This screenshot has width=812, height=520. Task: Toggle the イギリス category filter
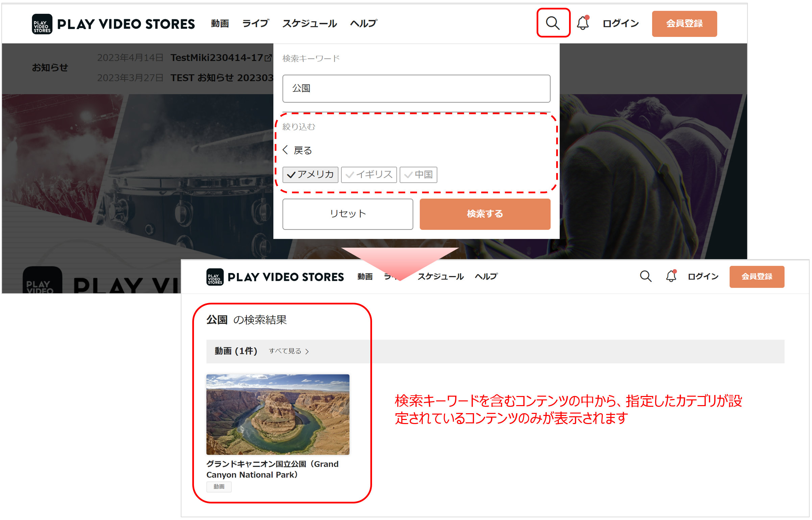pyautogui.click(x=369, y=174)
